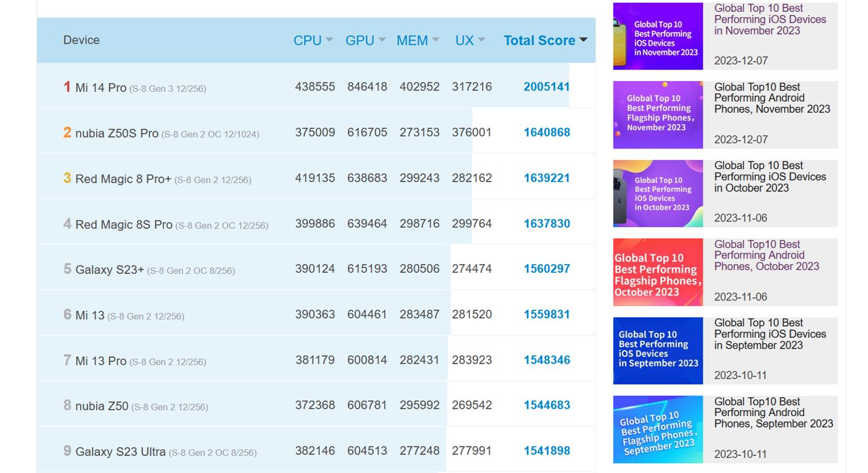Read Global Top 10 iOS October 2023 article
This screenshot has height=473, width=868.
pos(770,177)
